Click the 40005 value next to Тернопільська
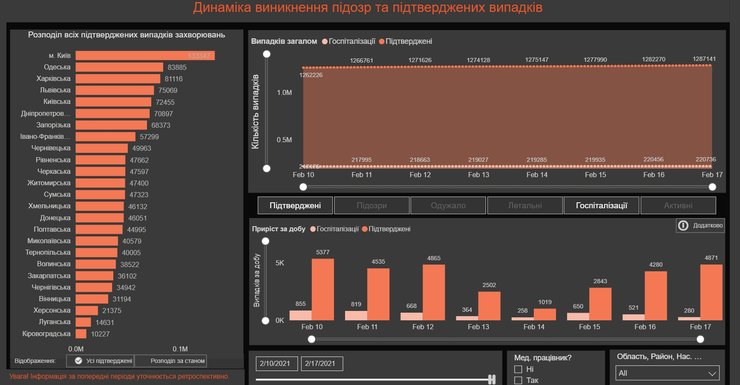Viewport: 740px width, 385px height. tap(132, 253)
